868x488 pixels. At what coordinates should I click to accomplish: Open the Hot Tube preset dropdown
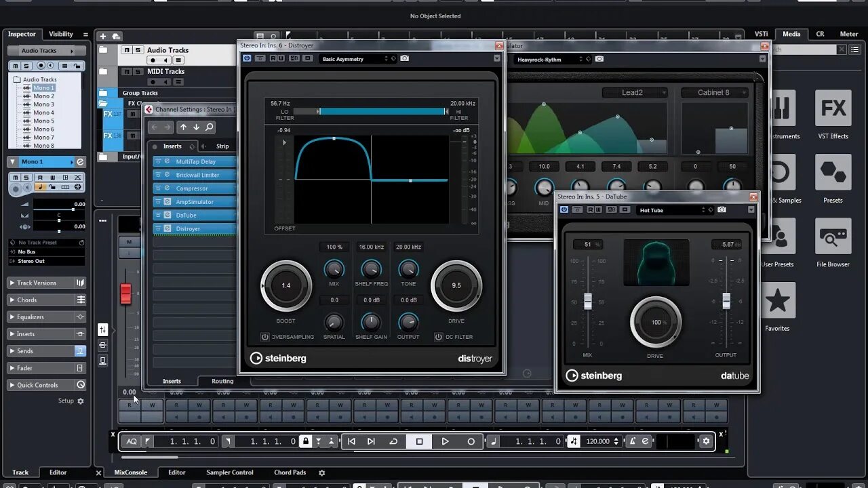pyautogui.click(x=674, y=210)
